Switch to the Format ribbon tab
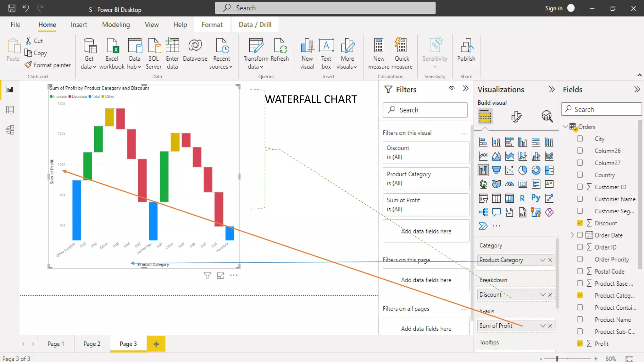Screen dimensions: 644x362 [x=212, y=25]
